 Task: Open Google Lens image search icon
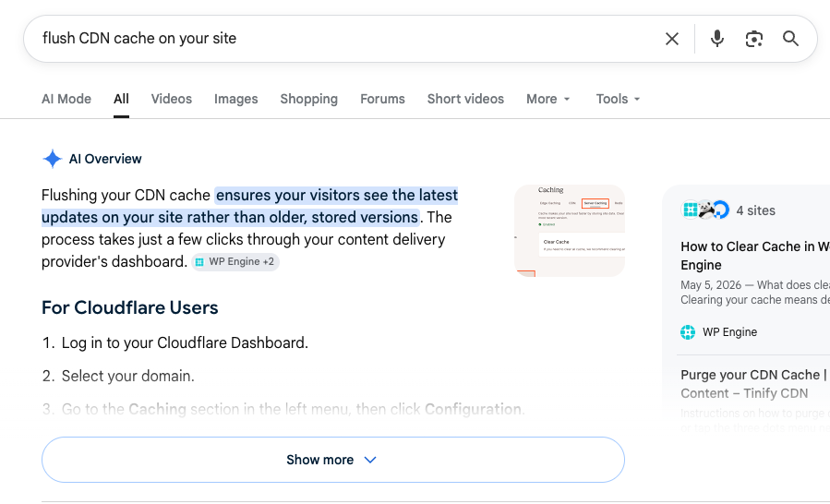click(753, 39)
